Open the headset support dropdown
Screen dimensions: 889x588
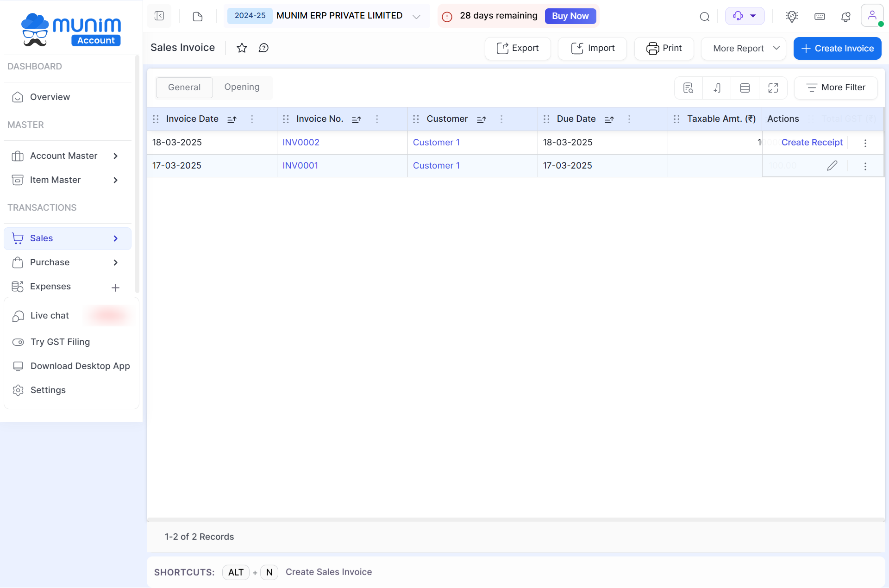[745, 16]
